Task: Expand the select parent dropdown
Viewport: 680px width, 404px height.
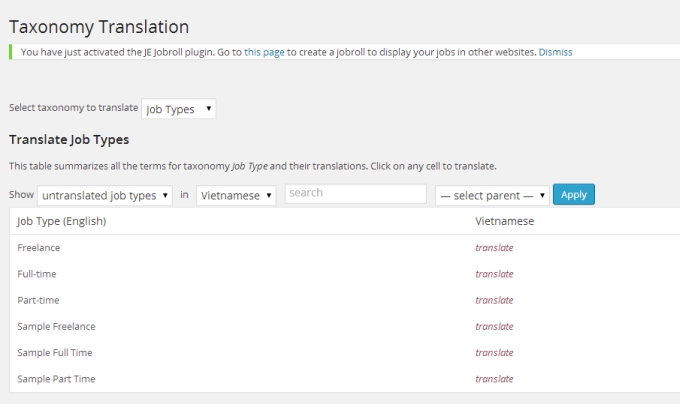Action: click(x=492, y=195)
